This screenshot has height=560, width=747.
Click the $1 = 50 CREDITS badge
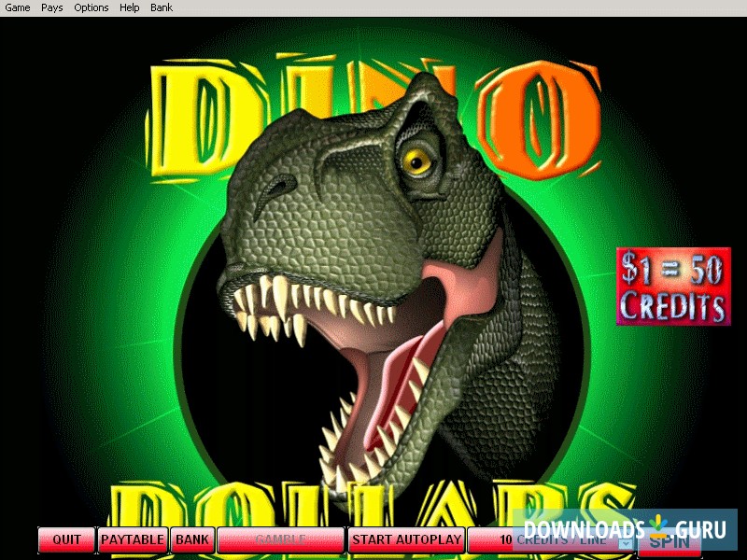[673, 287]
